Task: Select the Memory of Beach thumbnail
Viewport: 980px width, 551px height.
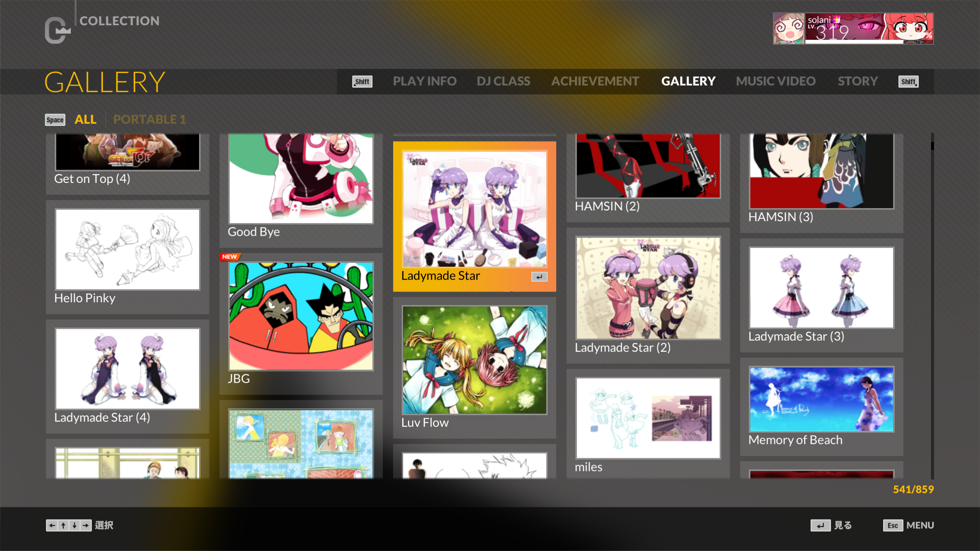Action: tap(822, 399)
